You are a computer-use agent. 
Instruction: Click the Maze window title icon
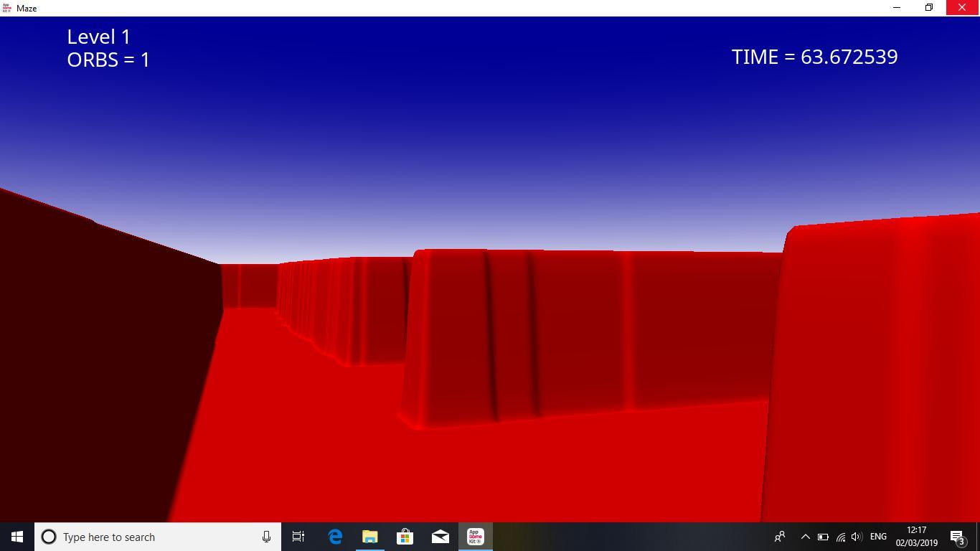click(7, 8)
